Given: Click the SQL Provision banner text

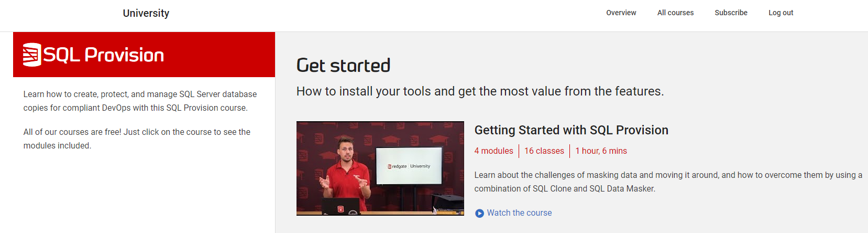Looking at the screenshot, I should [x=103, y=55].
